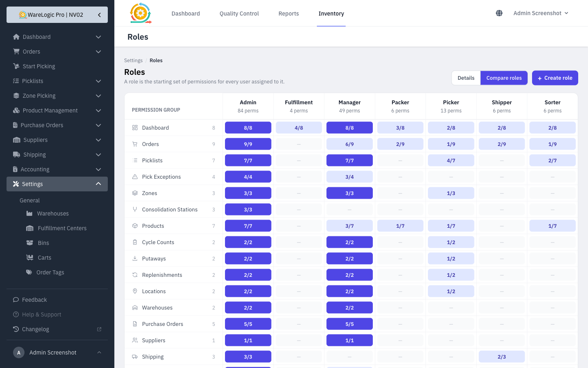Click Admin's 9/9 Orders permission cell
This screenshot has width=588, height=368.
click(x=248, y=144)
